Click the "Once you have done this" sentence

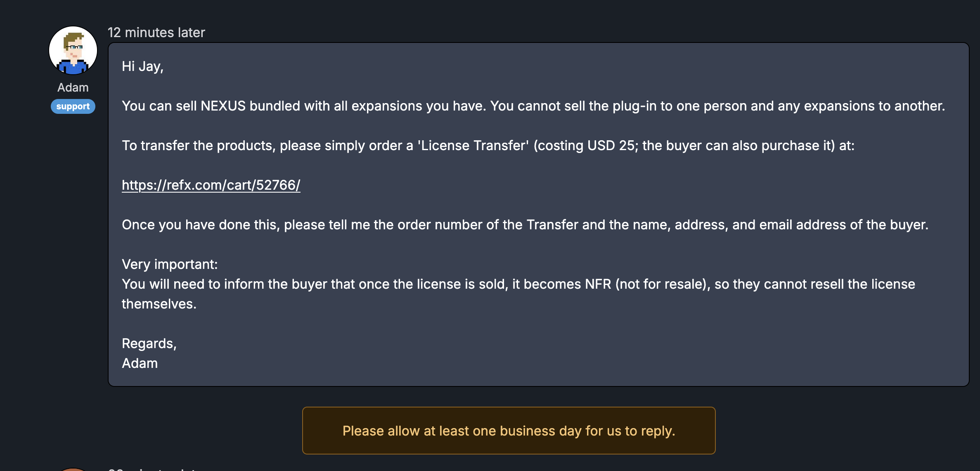pyautogui.click(x=525, y=225)
